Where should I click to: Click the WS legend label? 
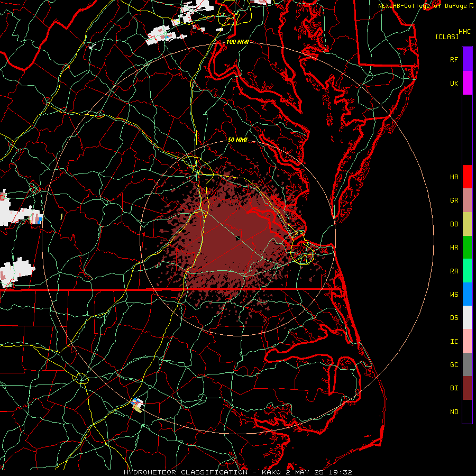[454, 294]
